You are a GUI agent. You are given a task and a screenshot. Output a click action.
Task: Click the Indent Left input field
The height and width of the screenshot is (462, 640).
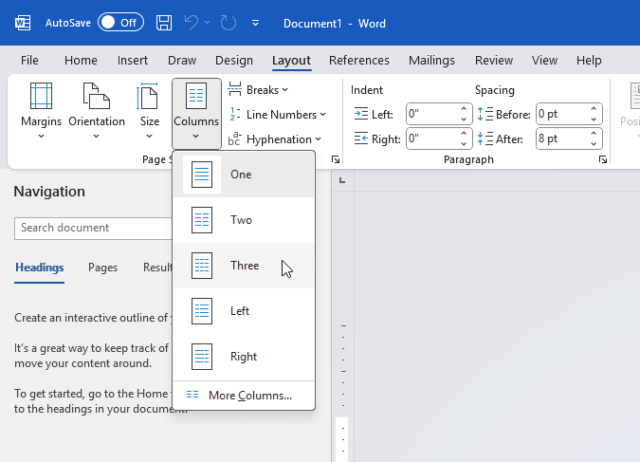point(433,114)
